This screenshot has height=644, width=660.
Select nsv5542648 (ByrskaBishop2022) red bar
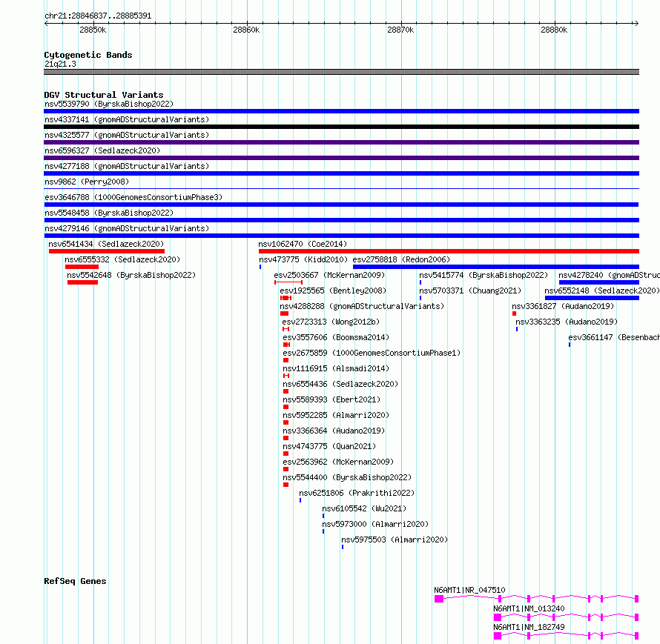click(x=82, y=282)
